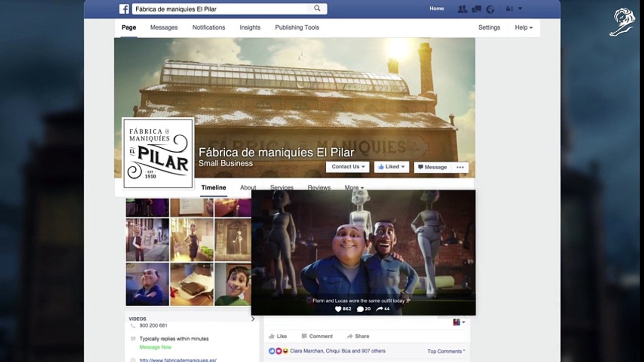Open the post-as identity picker dropdown
Image resolution: width=644 pixels, height=362 pixels.
coord(459,322)
